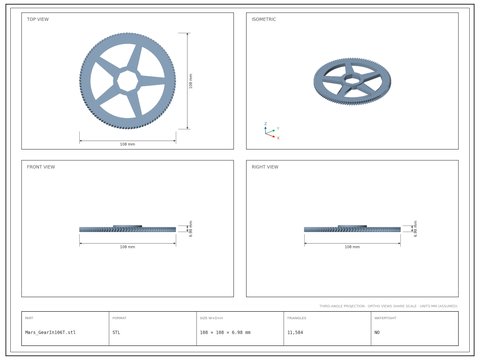The image size is (480, 360).
Task: Click the TOP VIEW label
Action: (x=38, y=19)
